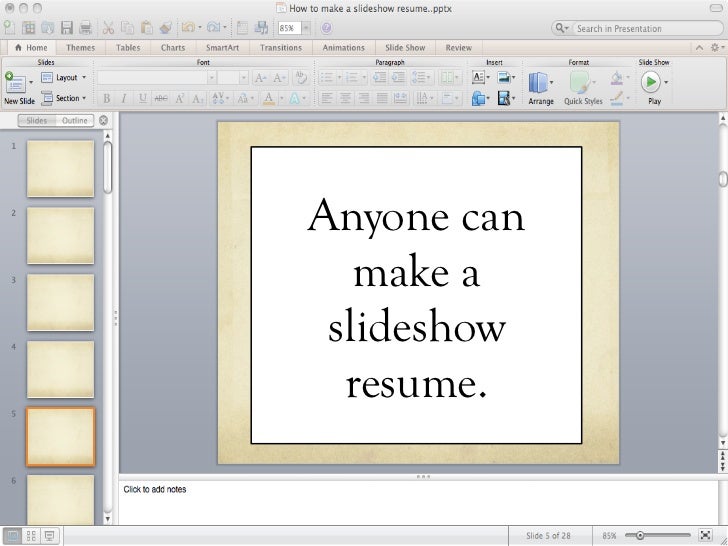Switch to Outline pane button
The height and width of the screenshot is (546, 728).
point(75,121)
